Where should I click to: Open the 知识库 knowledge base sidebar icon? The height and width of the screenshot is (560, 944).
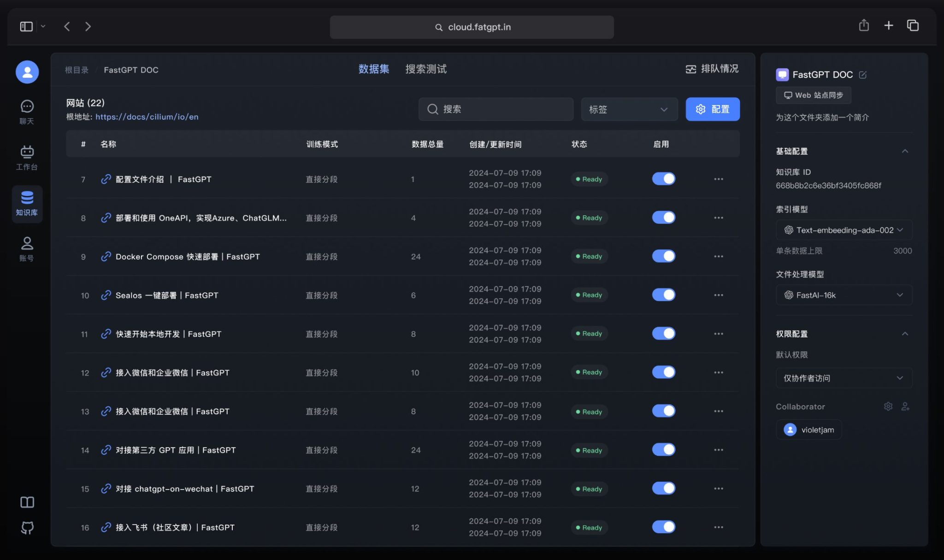27,203
